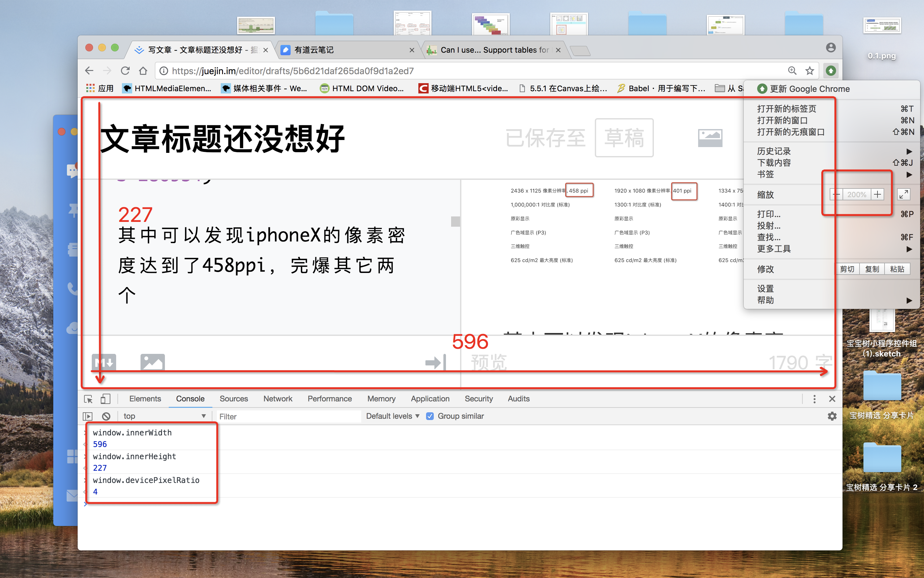Switch to the Security tab
This screenshot has width=924, height=578.
click(478, 399)
